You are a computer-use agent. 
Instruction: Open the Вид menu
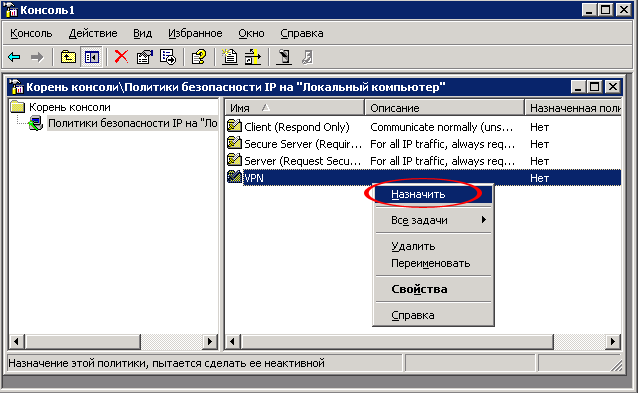coord(142,33)
